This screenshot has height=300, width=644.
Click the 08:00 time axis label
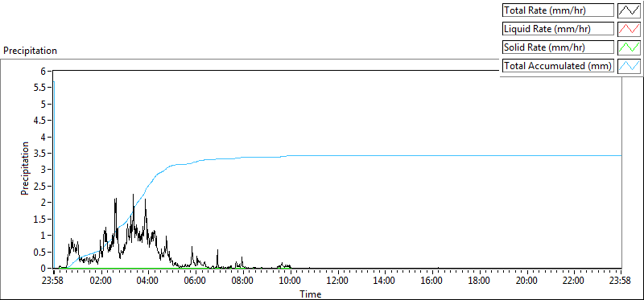pyautogui.click(x=243, y=282)
